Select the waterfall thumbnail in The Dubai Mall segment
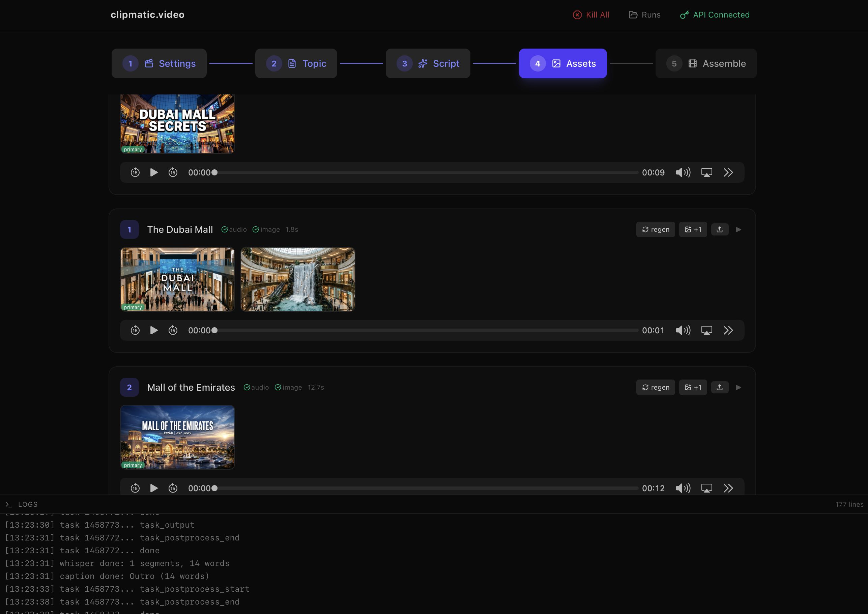 [x=297, y=279]
